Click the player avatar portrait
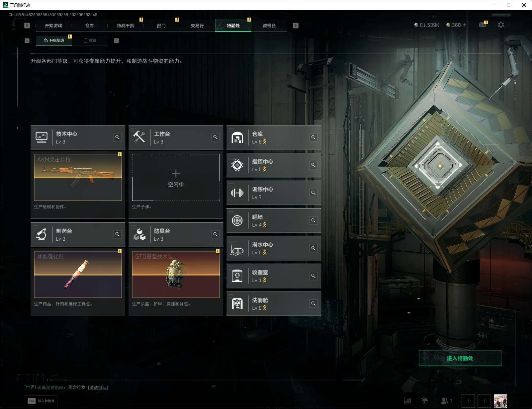The width and height of the screenshot is (532, 409). (x=500, y=401)
